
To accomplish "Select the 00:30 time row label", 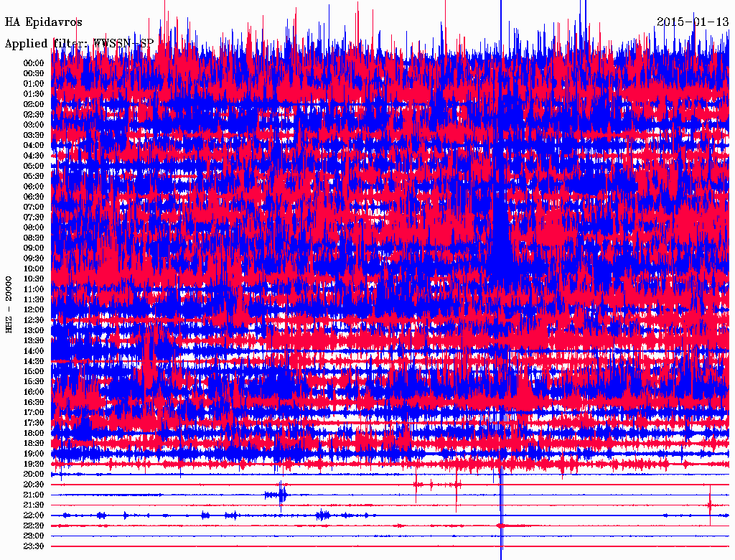I will [34, 74].
